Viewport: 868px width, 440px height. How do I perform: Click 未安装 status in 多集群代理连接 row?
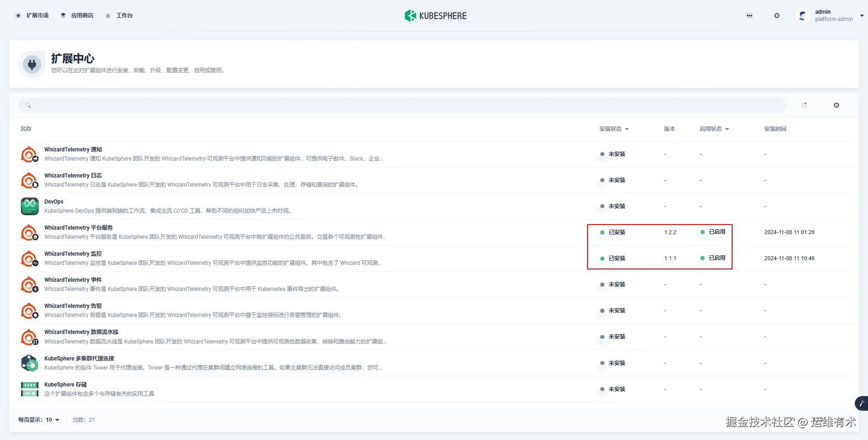tap(613, 363)
